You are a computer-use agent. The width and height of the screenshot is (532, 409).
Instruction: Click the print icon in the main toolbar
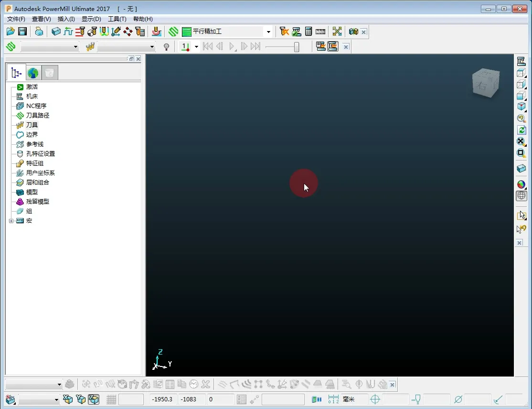click(39, 32)
